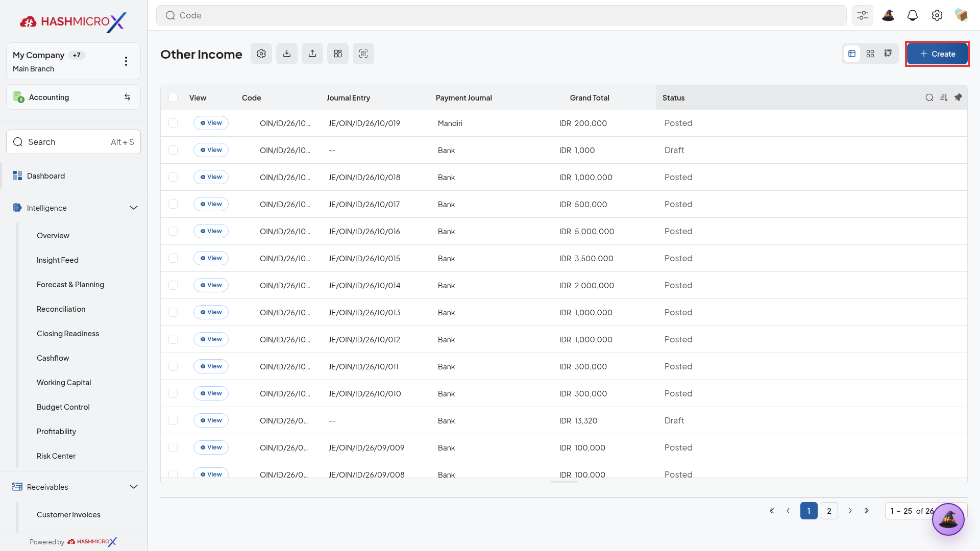Switch to the kanban view icon
The width and height of the screenshot is (980, 551).
tap(888, 54)
